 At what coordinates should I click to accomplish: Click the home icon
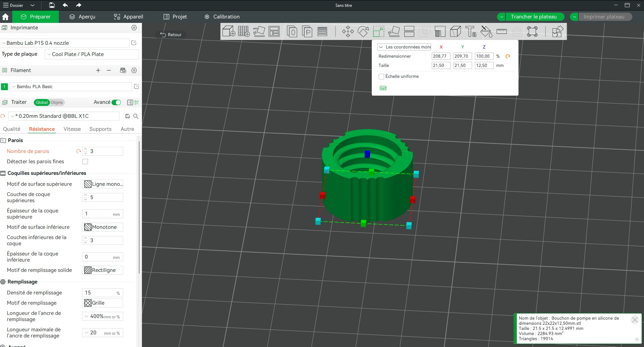(5, 17)
